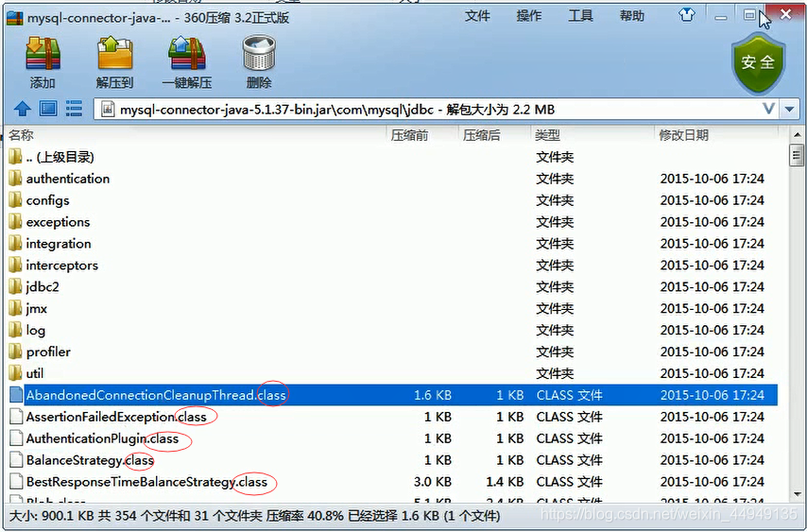Click the integration folder icon
Image resolution: width=807 pixels, height=532 pixels.
pos(16,244)
